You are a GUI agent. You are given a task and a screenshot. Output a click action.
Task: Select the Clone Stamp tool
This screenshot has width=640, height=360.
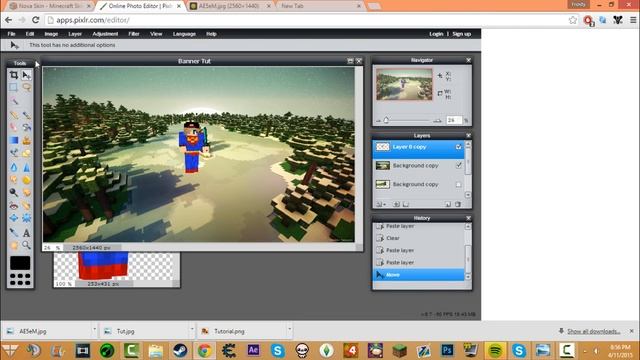tap(27, 140)
